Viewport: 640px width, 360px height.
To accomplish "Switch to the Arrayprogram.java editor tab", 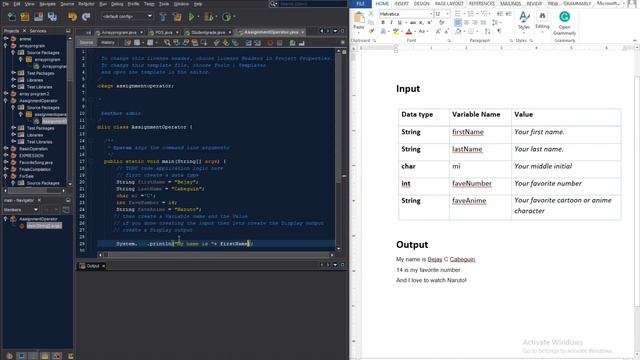I will (119, 32).
